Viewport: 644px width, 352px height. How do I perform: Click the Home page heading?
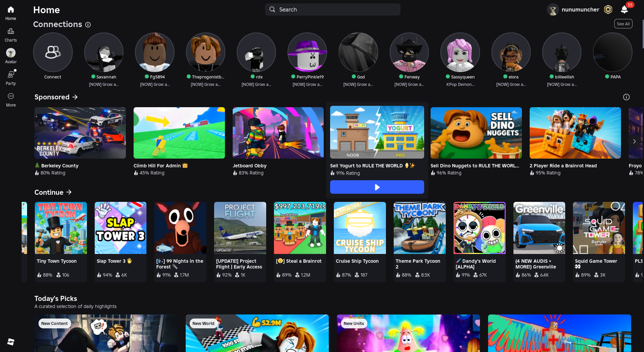pos(46,10)
